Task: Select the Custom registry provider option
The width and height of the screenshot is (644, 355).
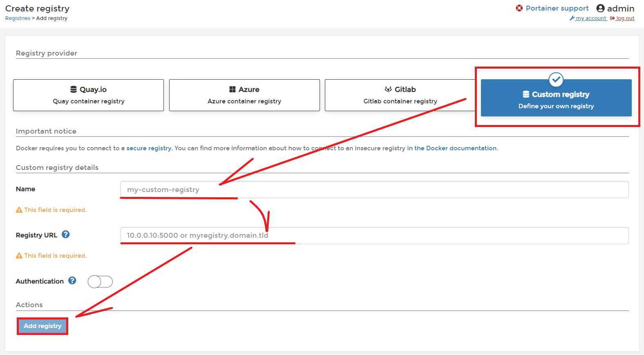Action: point(556,98)
